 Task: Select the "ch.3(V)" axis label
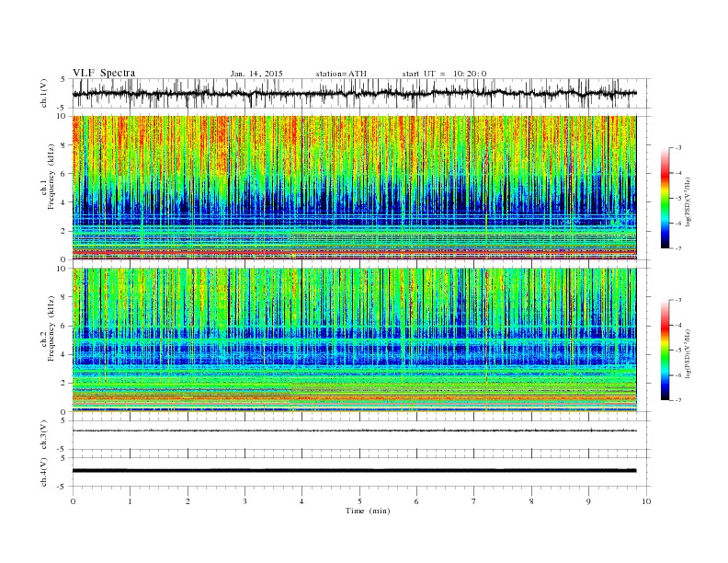point(44,435)
